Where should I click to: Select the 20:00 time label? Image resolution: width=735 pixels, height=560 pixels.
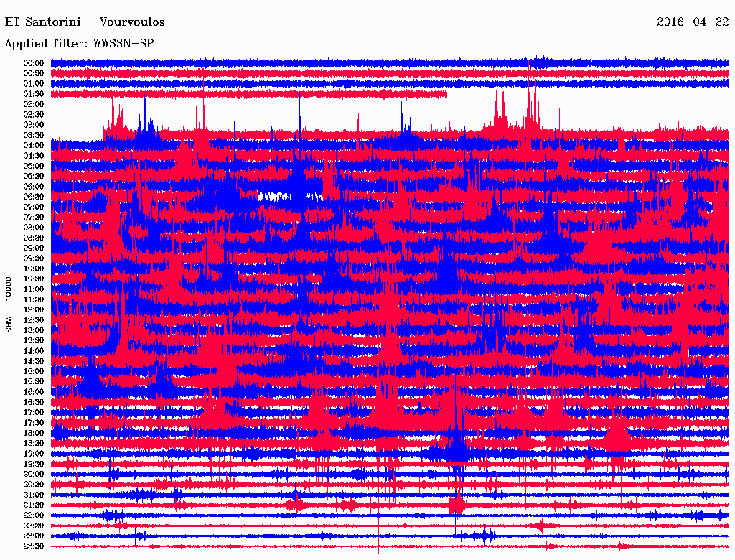coord(34,474)
